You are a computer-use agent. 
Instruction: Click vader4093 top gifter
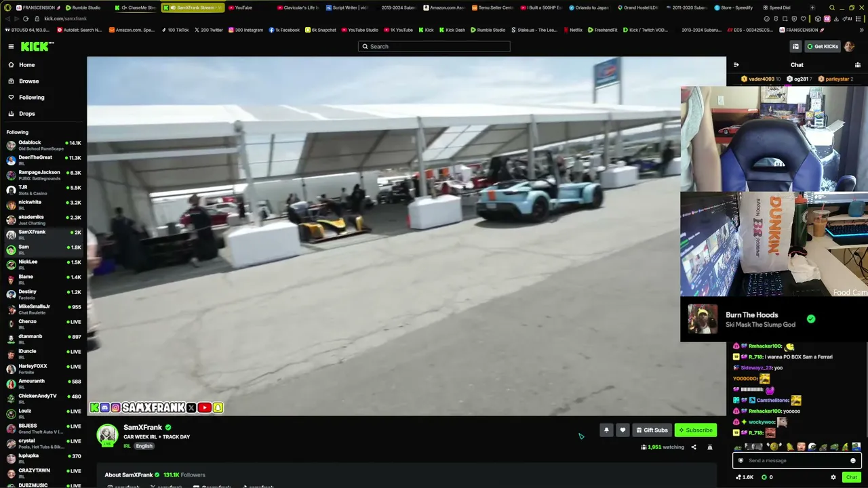click(x=760, y=79)
